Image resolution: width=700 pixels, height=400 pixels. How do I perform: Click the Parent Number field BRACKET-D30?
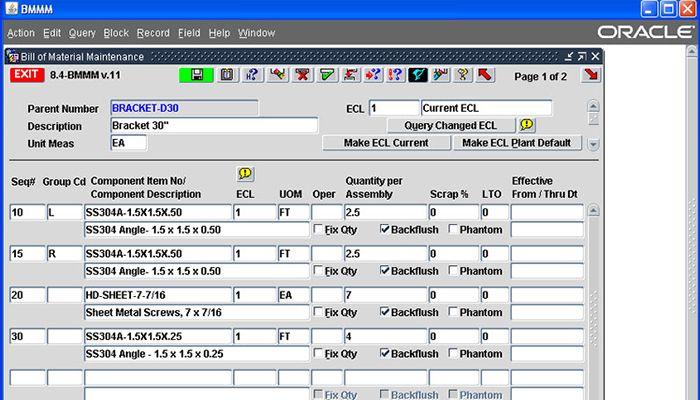tap(184, 108)
